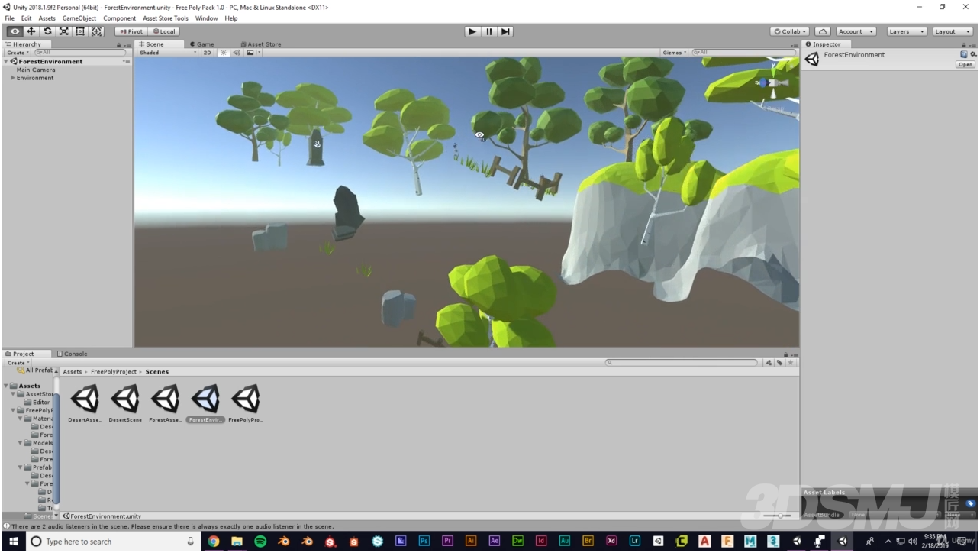Click the Step frame button
This screenshot has width=980, height=553.
pos(505,31)
